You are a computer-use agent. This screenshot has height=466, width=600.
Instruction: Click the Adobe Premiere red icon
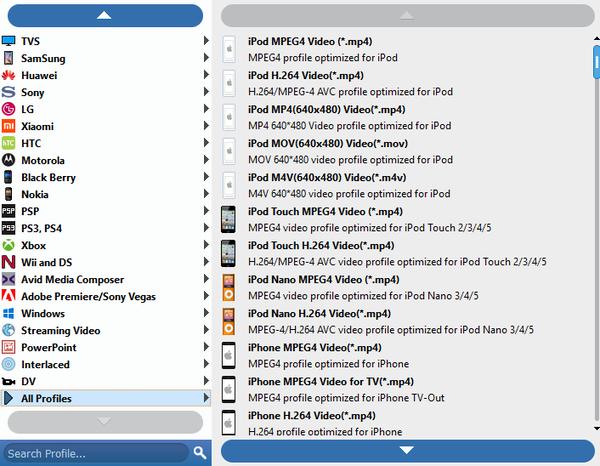pos(8,296)
